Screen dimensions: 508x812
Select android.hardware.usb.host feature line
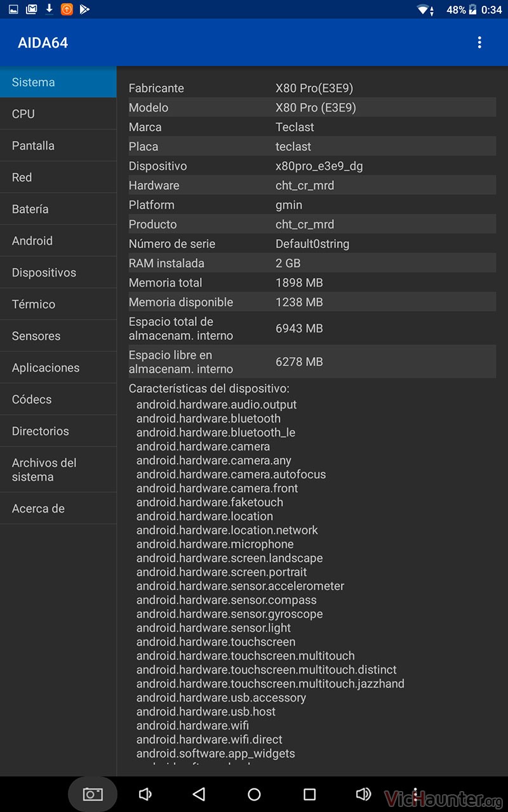pyautogui.click(x=206, y=712)
